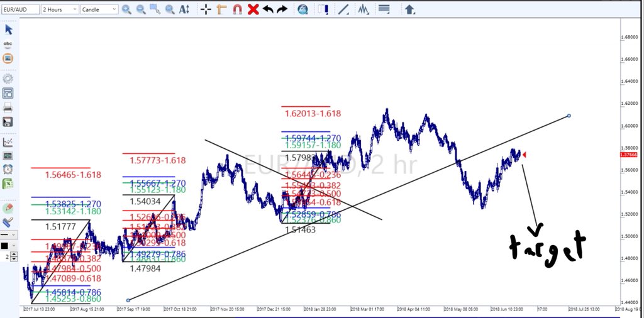This screenshot has height=318, width=644.
Task: Click the 1.51777 price label
Action: coord(60,226)
